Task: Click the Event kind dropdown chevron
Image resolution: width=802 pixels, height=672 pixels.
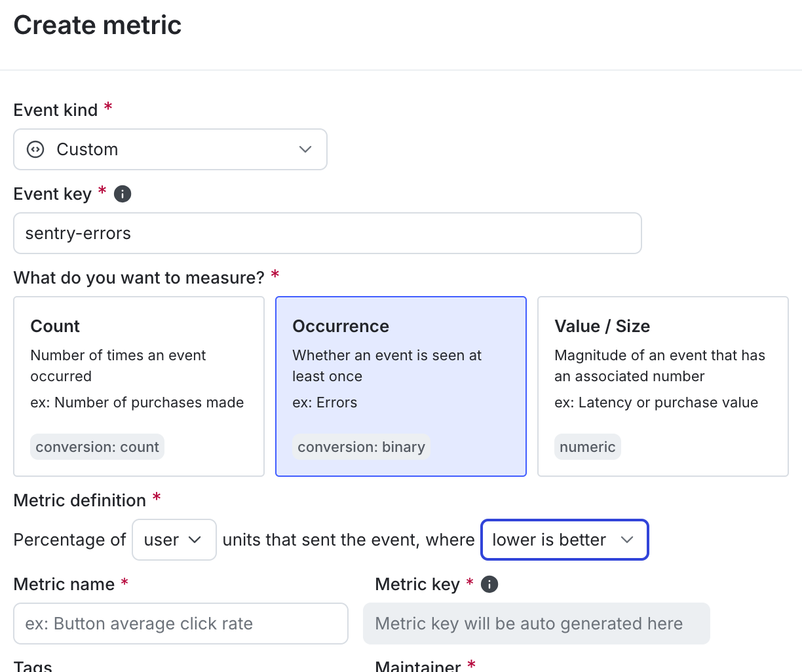Action: [x=305, y=149]
